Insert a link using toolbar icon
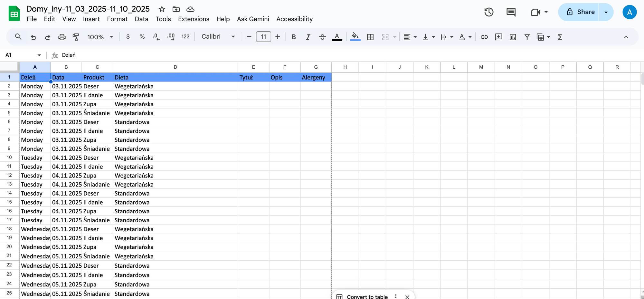The height and width of the screenshot is (299, 644). click(x=484, y=37)
